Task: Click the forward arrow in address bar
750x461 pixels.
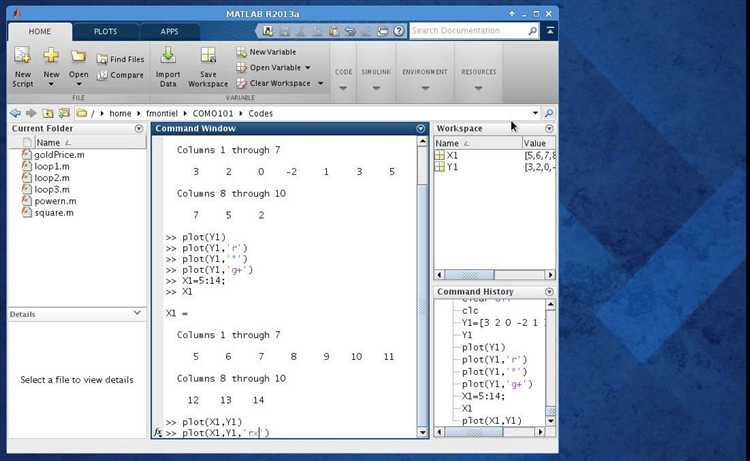Action: [31, 113]
